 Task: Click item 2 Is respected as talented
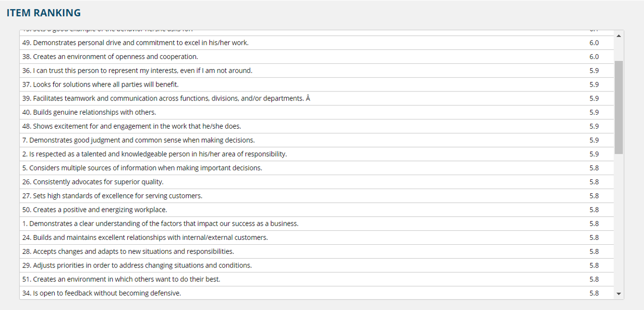tap(317, 154)
